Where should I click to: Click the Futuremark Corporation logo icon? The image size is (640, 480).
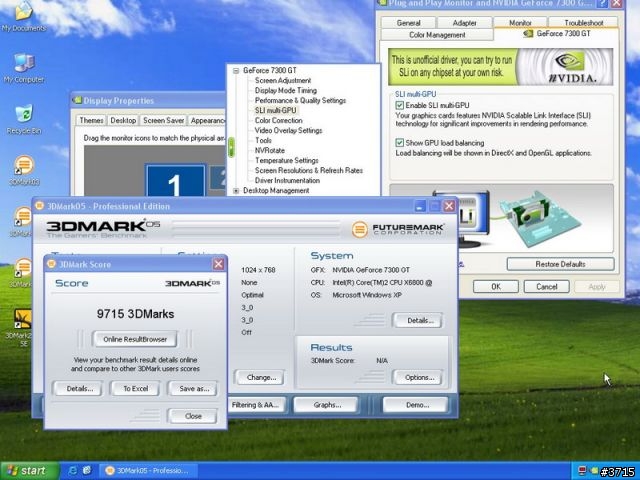coord(360,229)
